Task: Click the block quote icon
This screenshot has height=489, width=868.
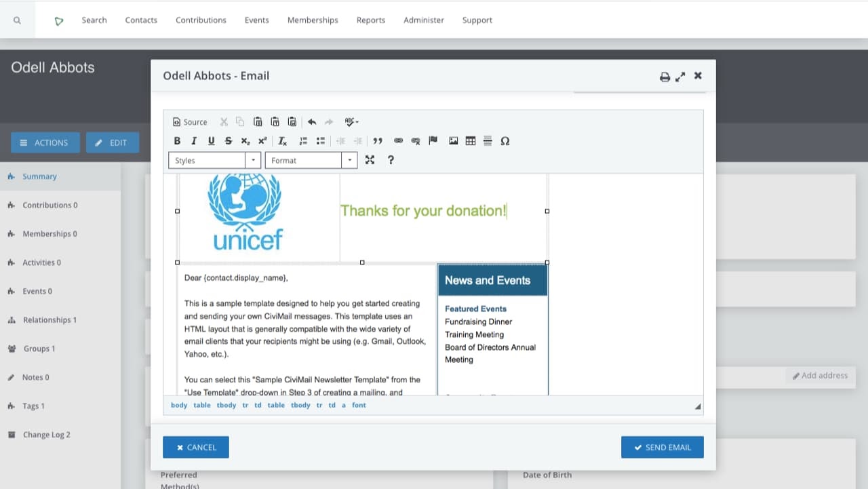Action: pos(378,141)
